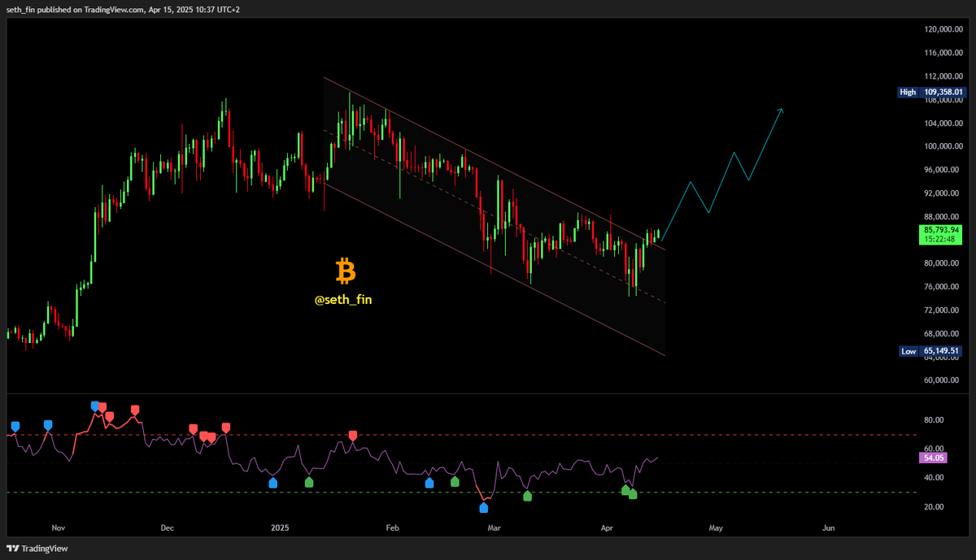The image size is (976, 560).
Task: Click the Apr label on time axis
Action: 606,528
